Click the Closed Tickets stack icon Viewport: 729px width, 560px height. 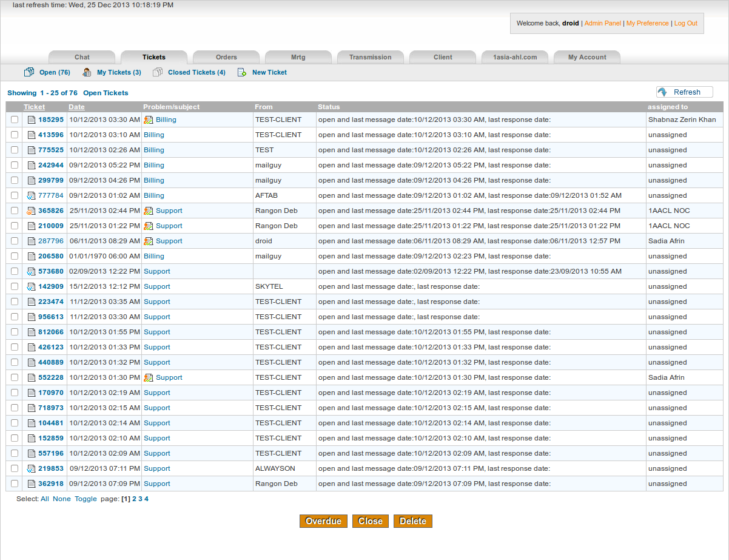158,72
